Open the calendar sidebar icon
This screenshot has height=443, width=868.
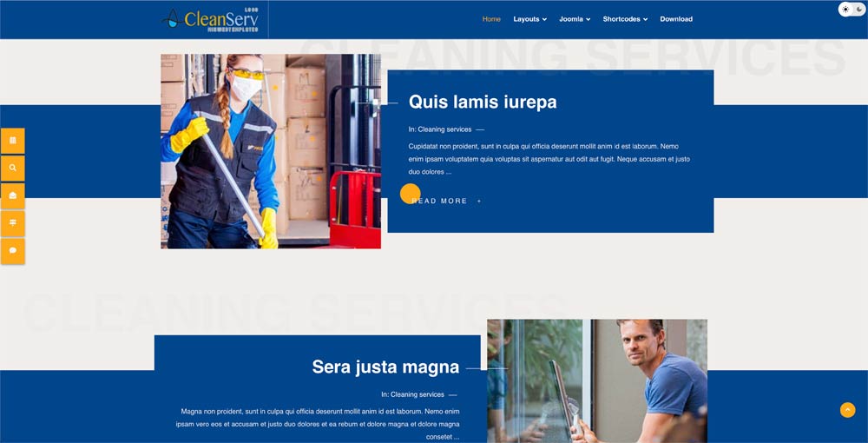click(13, 141)
